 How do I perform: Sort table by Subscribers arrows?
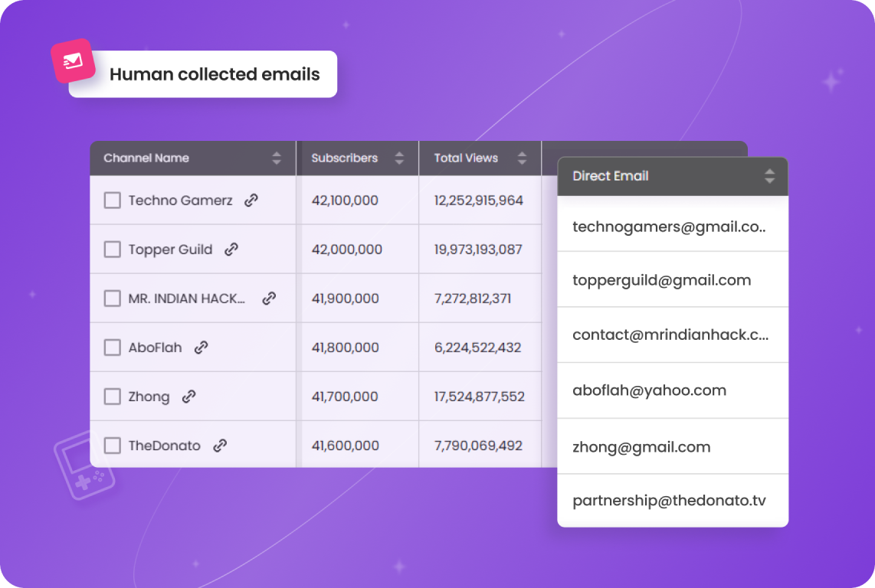pyautogui.click(x=399, y=158)
